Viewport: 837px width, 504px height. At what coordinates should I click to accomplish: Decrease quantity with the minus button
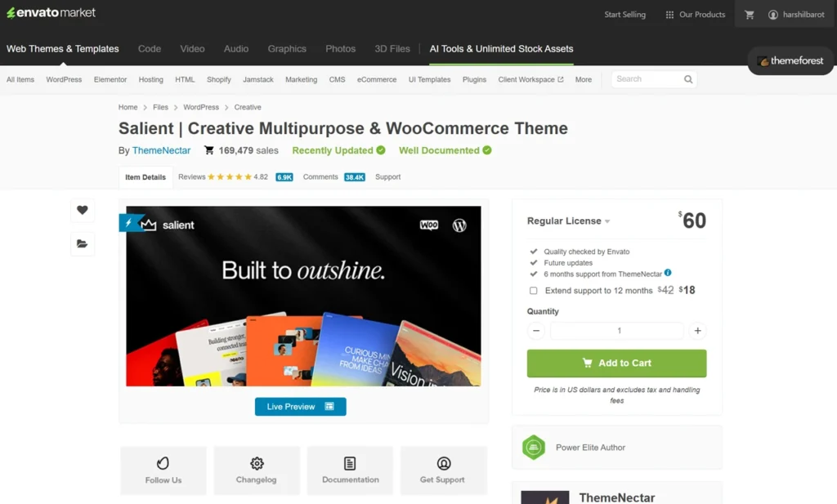coord(536,331)
